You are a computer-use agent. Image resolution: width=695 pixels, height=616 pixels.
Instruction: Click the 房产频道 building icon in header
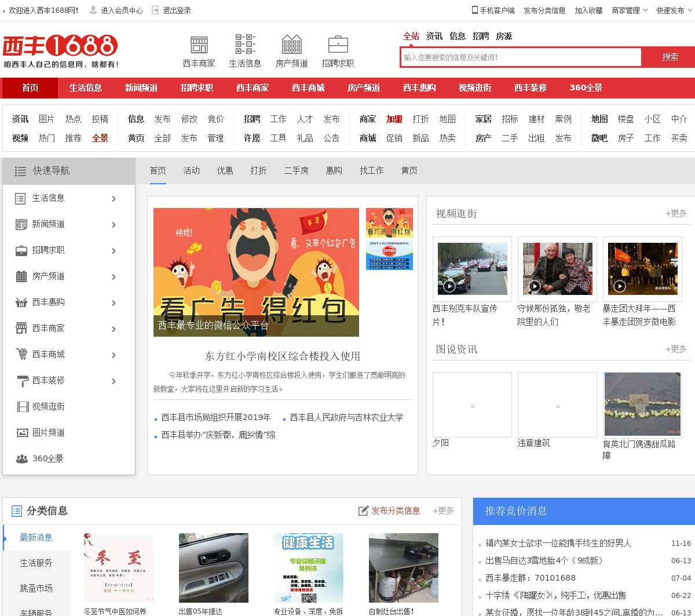click(x=291, y=45)
